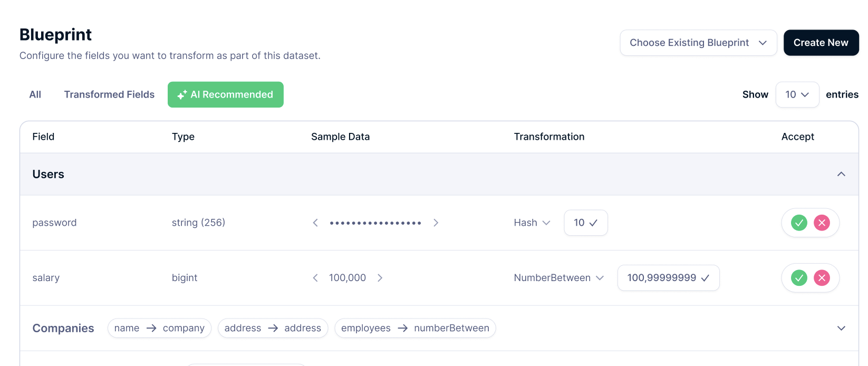868x366 pixels.
Task: Open the Show entries count dropdown
Action: click(797, 95)
